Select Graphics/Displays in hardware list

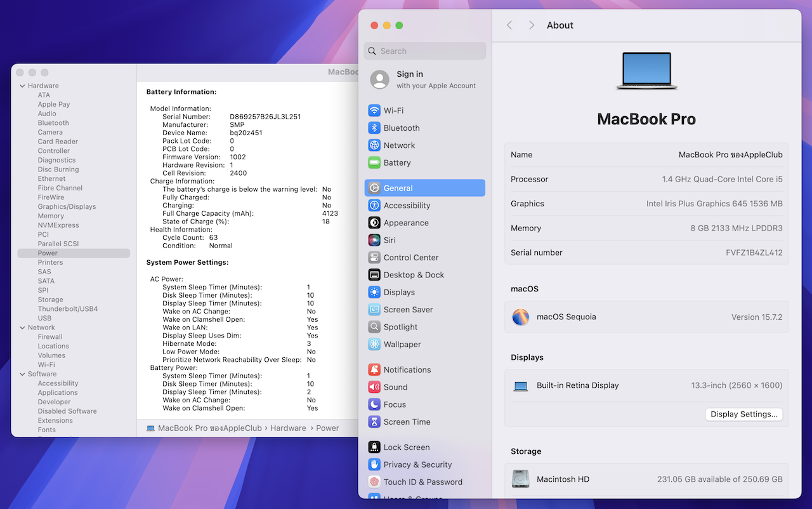67,207
